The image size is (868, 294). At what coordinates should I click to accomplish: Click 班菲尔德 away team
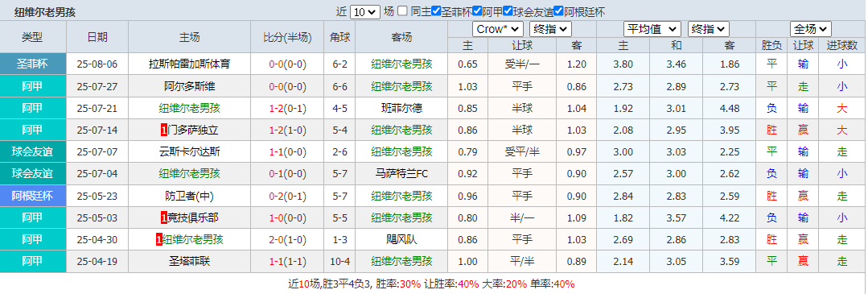pos(401,108)
